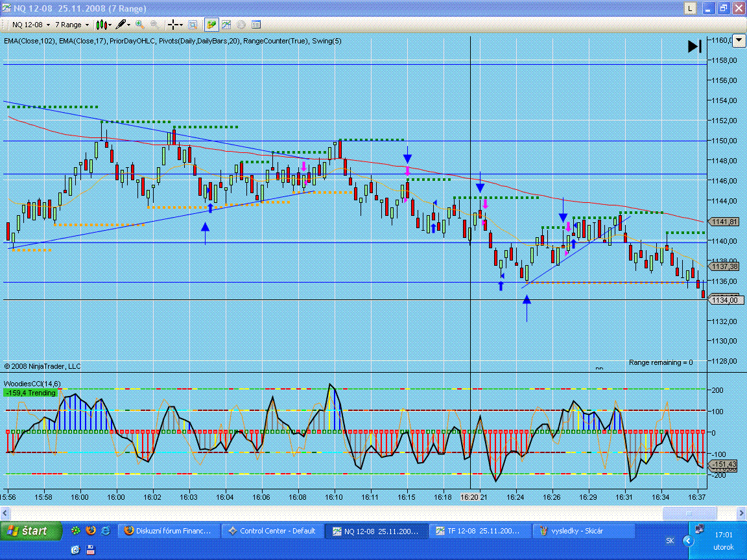Viewport: 747px width, 560px height.
Task: Toggle the L link button in title bar
Action: click(690, 8)
